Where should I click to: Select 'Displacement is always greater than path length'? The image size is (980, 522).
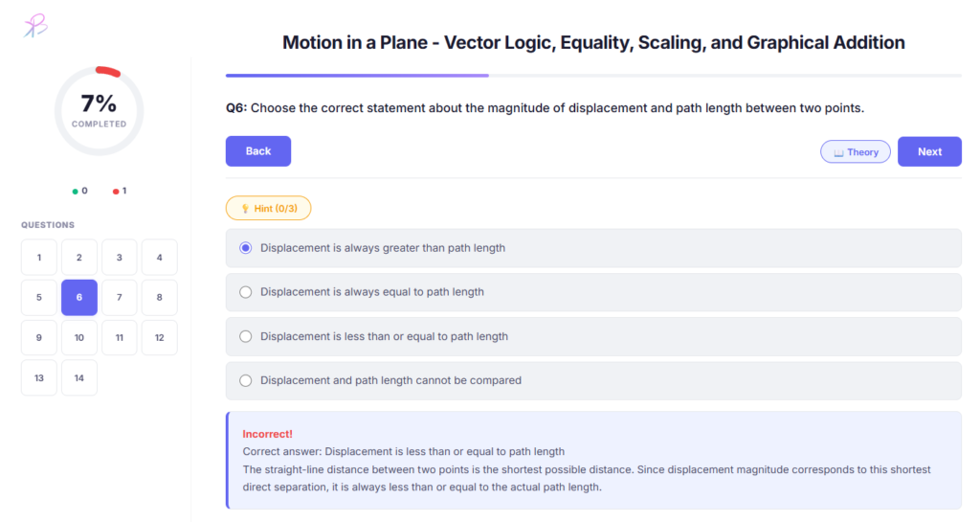tap(246, 248)
